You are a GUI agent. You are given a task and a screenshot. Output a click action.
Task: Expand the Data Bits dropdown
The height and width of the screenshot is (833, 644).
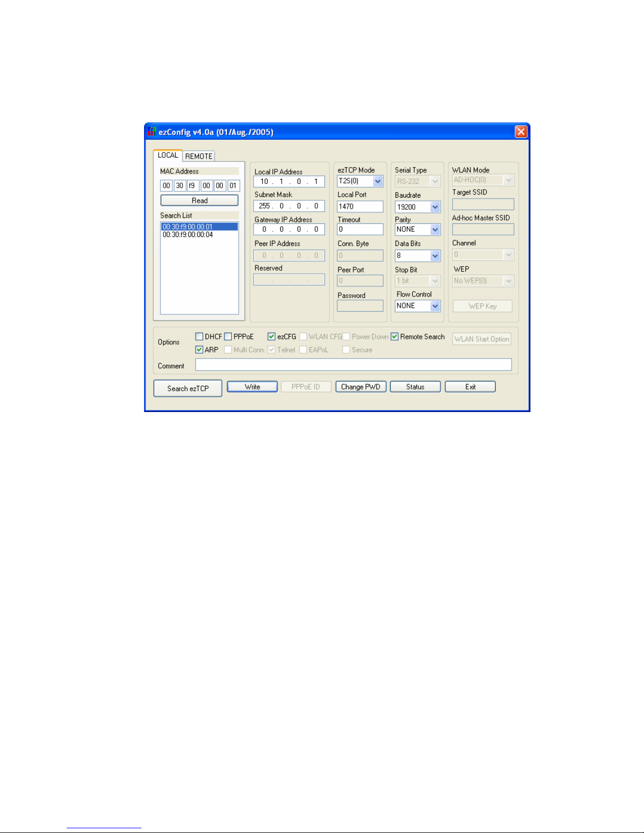pos(435,255)
